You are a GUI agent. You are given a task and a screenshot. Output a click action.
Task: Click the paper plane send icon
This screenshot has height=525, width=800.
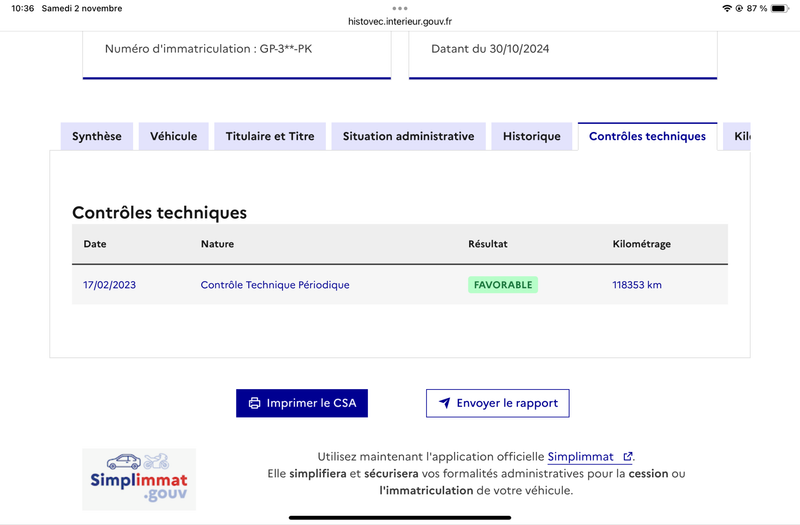pyautogui.click(x=444, y=403)
